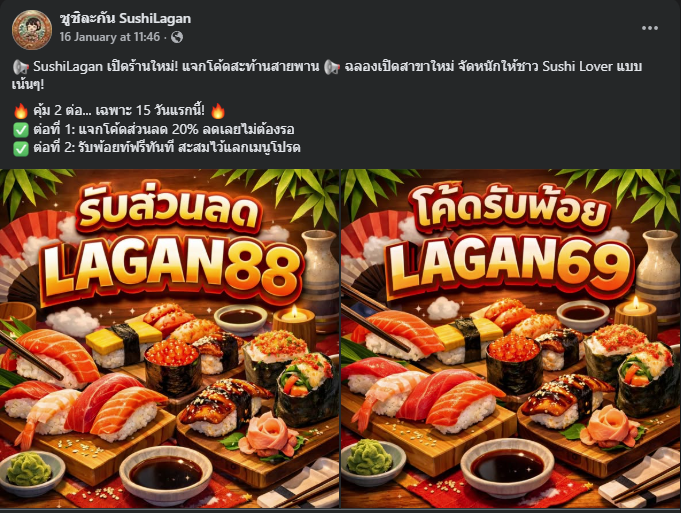Viewport: 681px width, 513px height.
Task: Click the fire emoji before คุ้ม 2 ต่อ
Action: 20,111
